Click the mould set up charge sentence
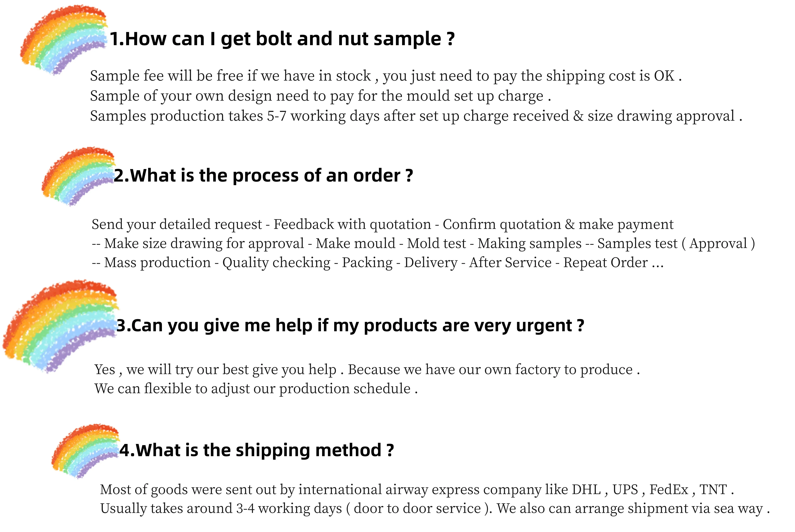 click(320, 96)
